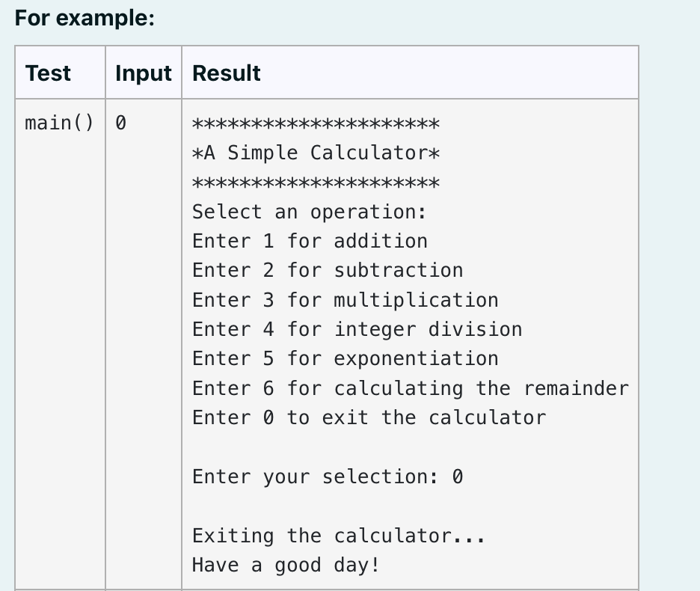Click the 'calculating the remainder' line
This screenshot has height=591, width=700.
click(411, 388)
